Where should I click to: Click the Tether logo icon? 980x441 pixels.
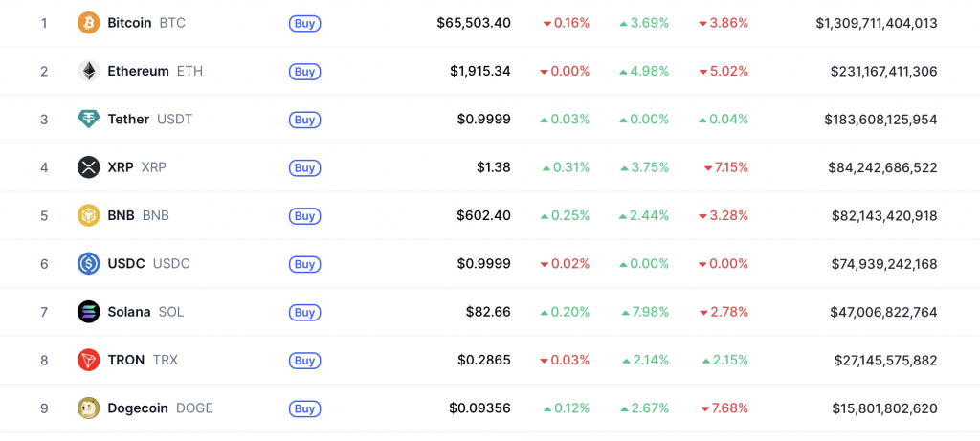point(88,120)
